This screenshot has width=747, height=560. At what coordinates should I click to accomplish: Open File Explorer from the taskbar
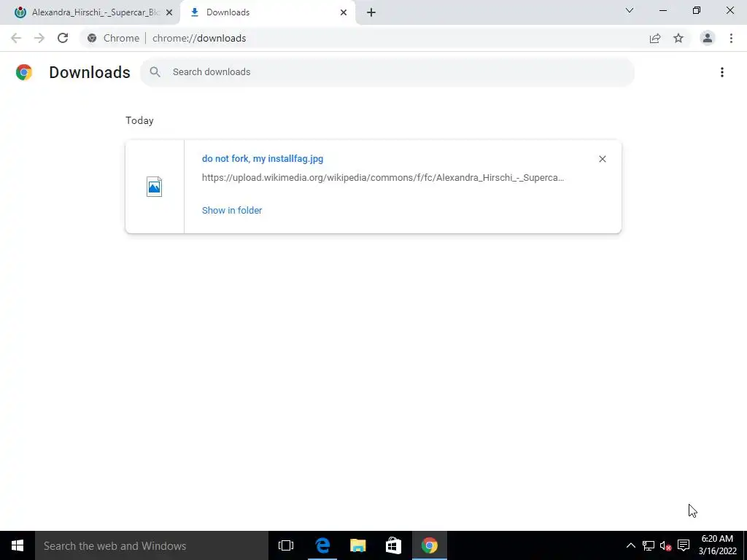pyautogui.click(x=357, y=545)
